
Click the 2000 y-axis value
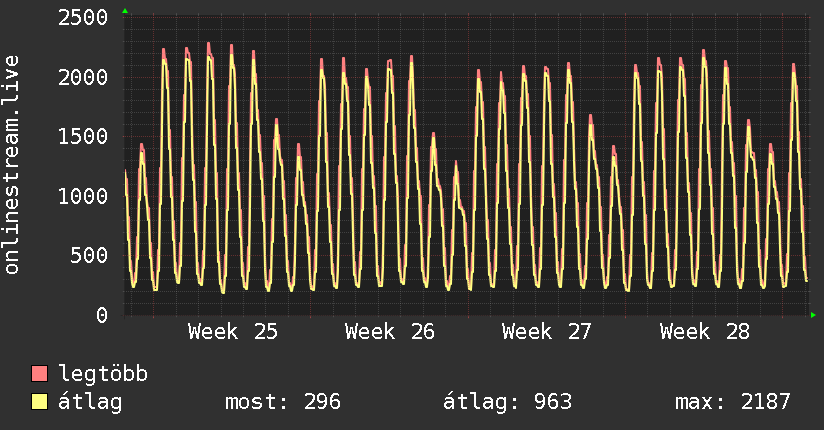(x=83, y=77)
